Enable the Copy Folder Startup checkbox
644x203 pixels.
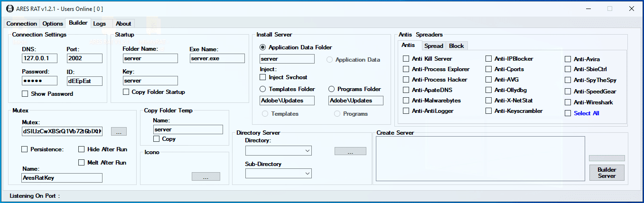pyautogui.click(x=154, y=92)
